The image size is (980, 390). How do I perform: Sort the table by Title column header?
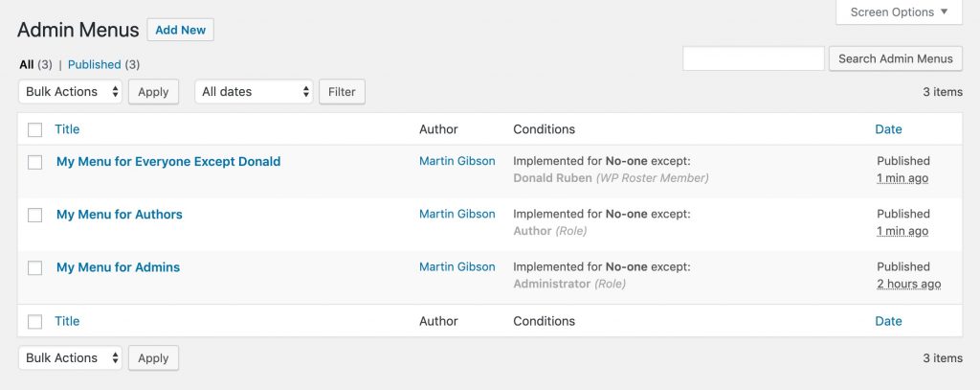(x=67, y=129)
